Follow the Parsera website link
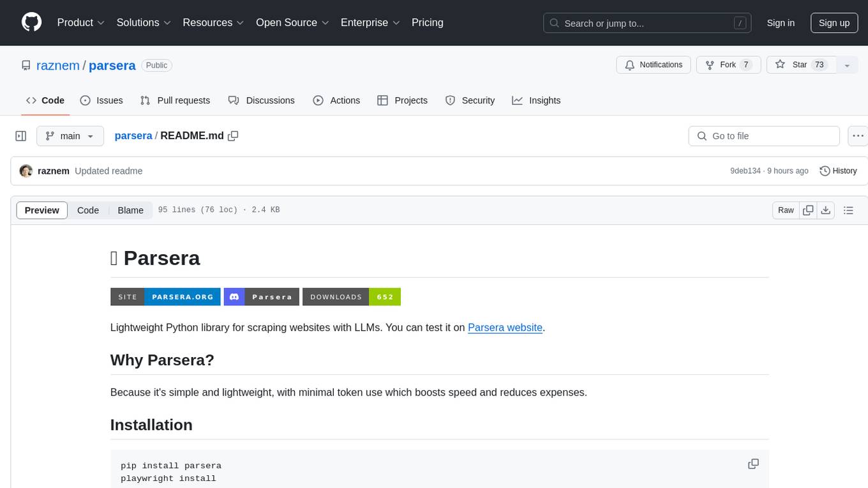This screenshot has height=488, width=868. coord(505,328)
